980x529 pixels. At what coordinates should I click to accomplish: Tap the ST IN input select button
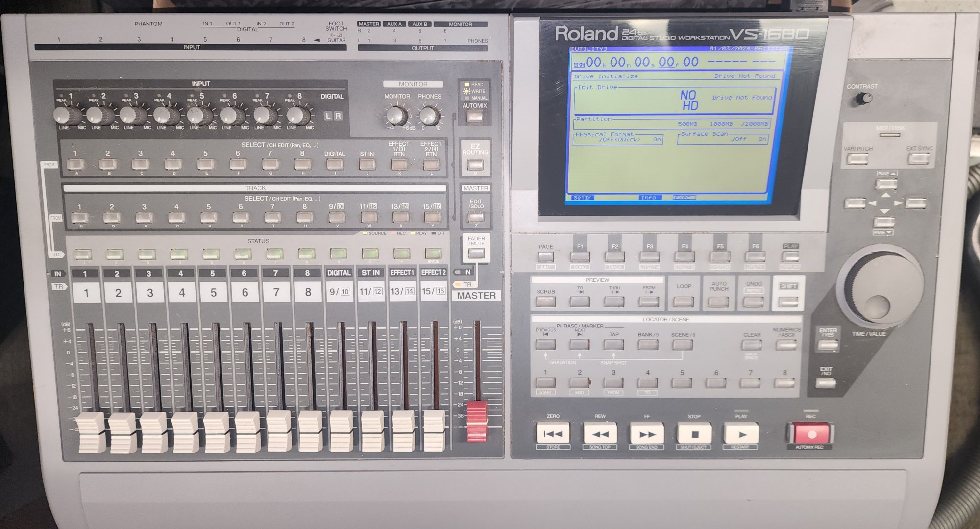pyautogui.click(x=367, y=164)
